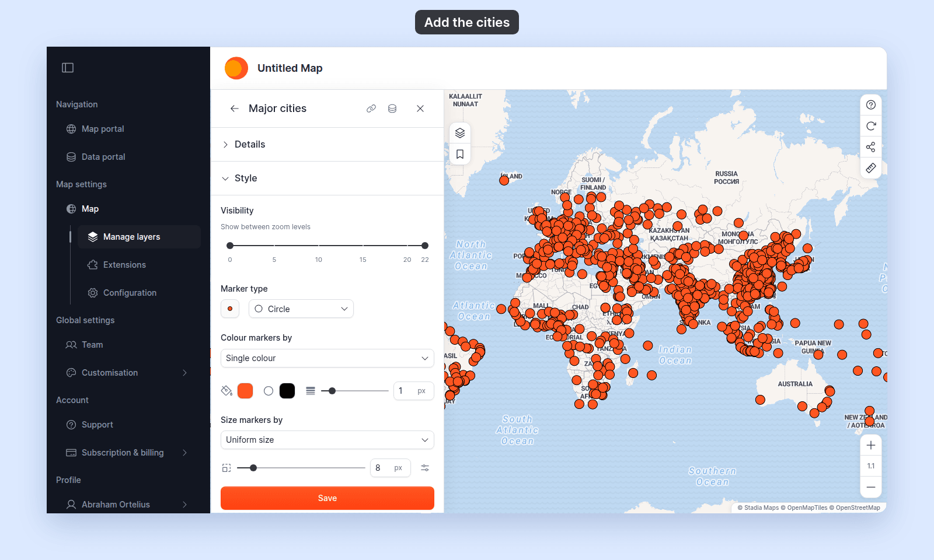Click the marker size slider handle
934x560 pixels.
click(253, 468)
